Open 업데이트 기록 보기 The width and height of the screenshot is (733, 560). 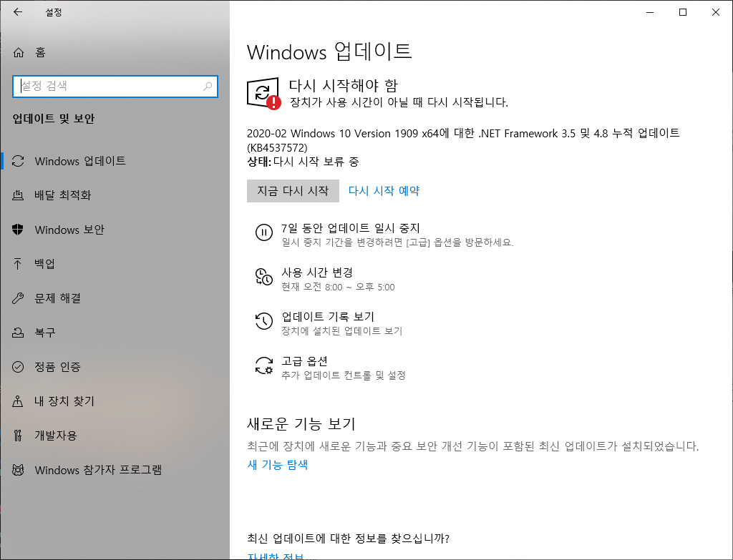328,317
